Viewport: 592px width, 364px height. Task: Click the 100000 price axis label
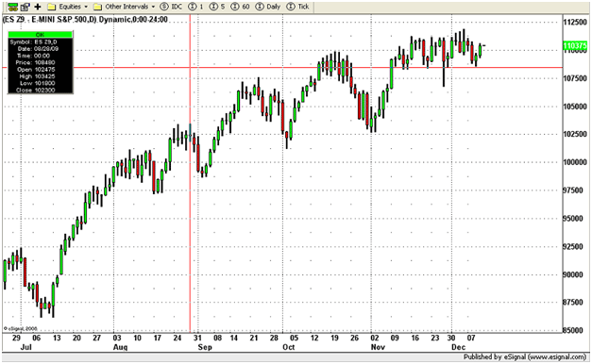pos(575,162)
